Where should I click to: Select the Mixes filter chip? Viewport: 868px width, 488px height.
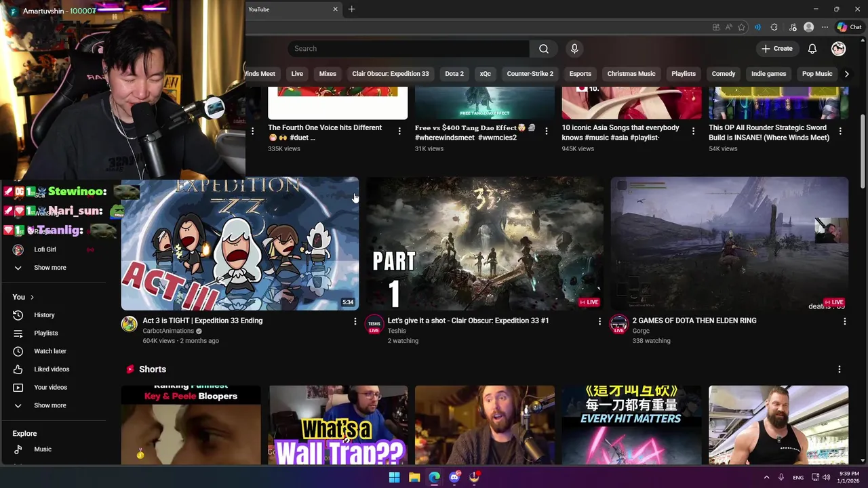328,74
